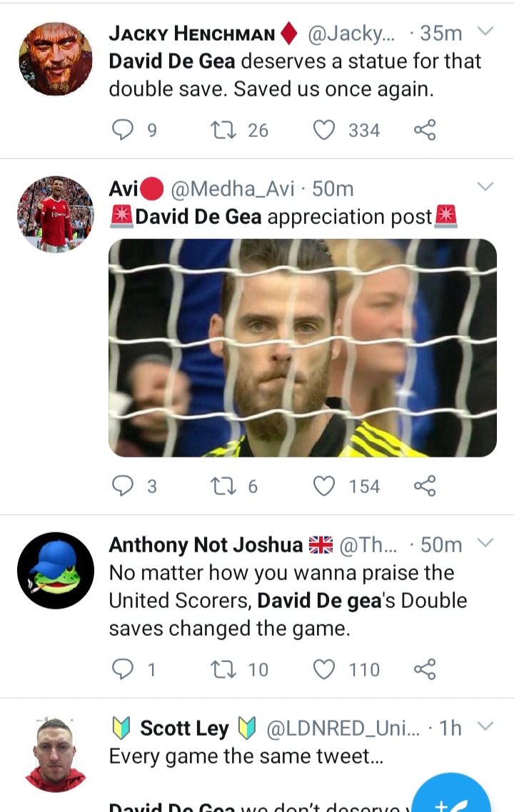The width and height of the screenshot is (514, 812).
Task: Open Scott Ley's profile name
Action: (184, 728)
